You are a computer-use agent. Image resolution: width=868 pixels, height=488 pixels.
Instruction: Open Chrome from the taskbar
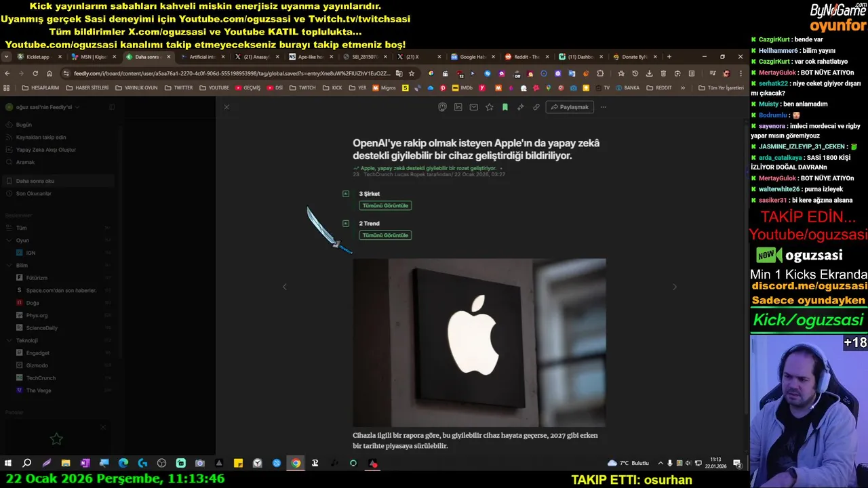click(x=296, y=464)
